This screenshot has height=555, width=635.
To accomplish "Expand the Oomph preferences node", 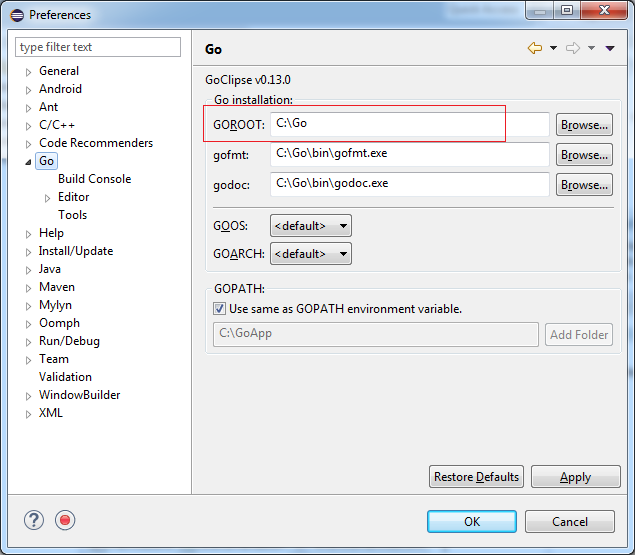I will point(28,324).
